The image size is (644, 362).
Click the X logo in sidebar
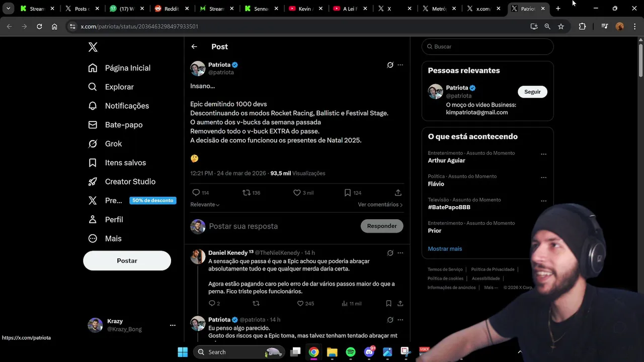(93, 47)
